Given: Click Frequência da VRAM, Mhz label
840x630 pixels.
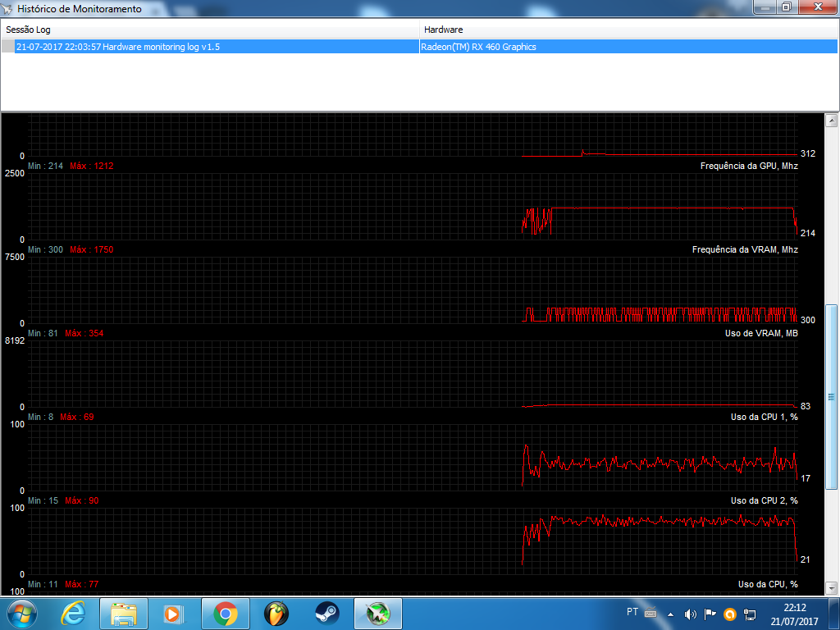Looking at the screenshot, I should (x=745, y=249).
